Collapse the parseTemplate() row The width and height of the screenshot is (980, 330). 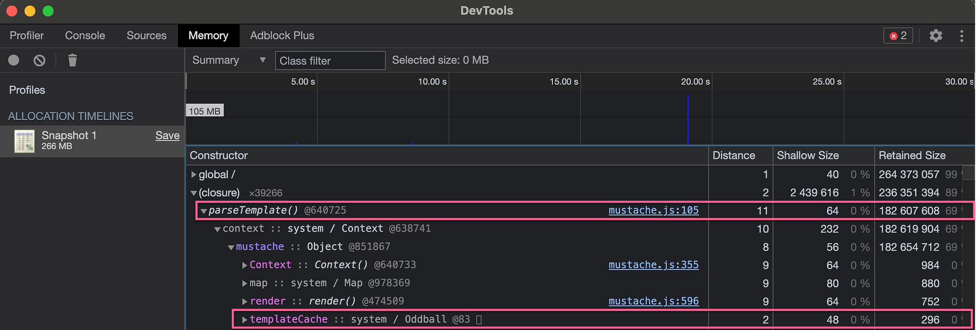(203, 211)
